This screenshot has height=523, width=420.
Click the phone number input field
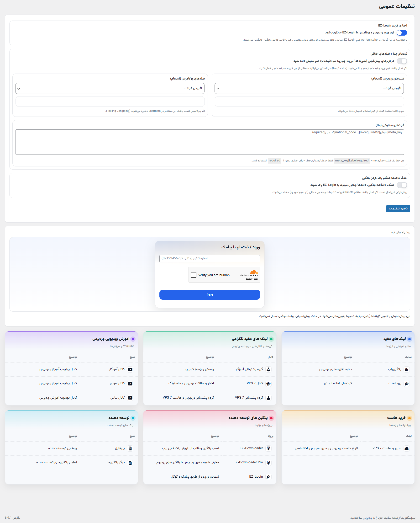210,259
